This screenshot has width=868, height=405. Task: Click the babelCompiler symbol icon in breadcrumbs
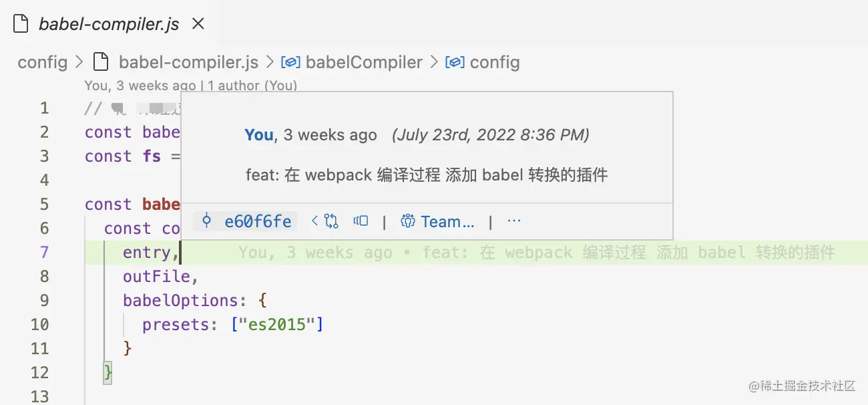coord(290,62)
